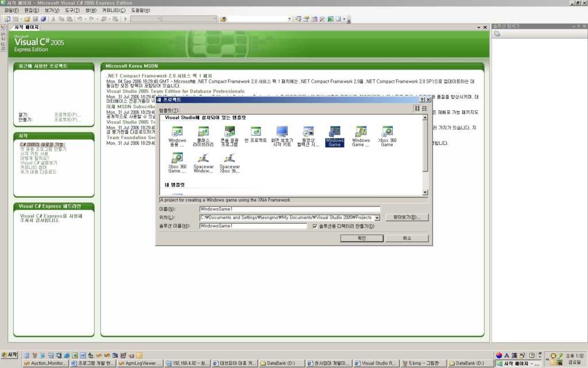
Task: Open the 만들기 프로젝트(P)... link
Action: coord(68,120)
